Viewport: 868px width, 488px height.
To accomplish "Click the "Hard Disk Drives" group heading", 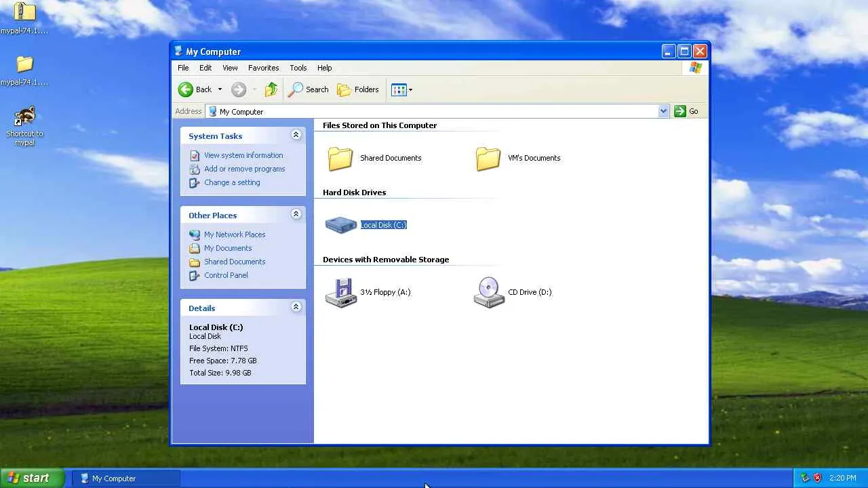I will tap(355, 192).
